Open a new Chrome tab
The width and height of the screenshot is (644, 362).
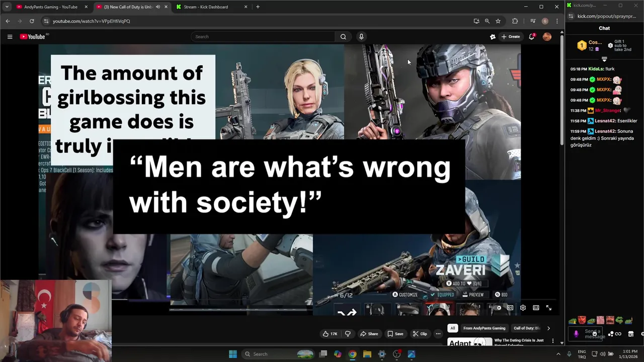click(x=258, y=7)
